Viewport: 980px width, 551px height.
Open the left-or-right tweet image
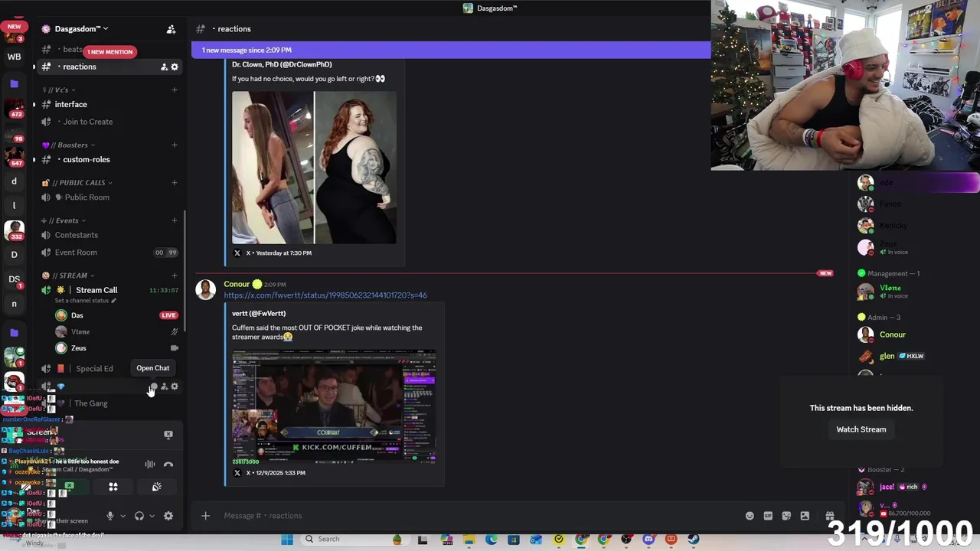(314, 168)
